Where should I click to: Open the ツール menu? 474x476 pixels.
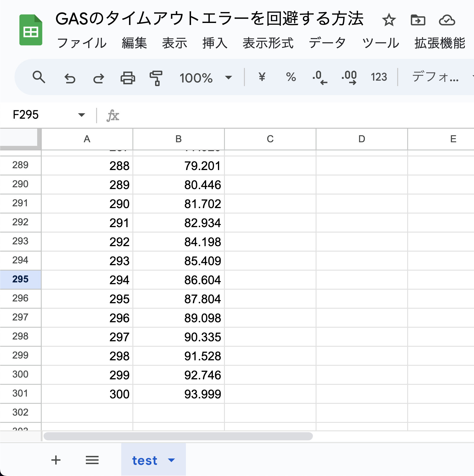(381, 43)
